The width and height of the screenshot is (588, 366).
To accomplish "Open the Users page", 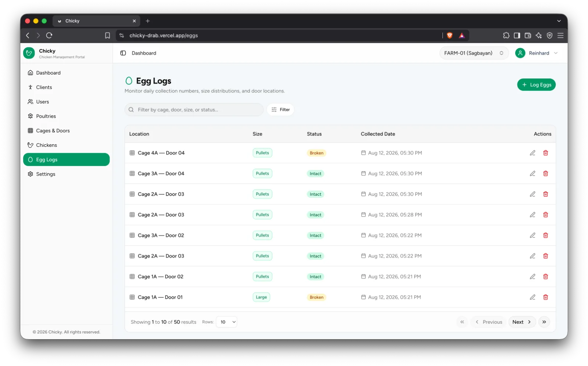I will tap(66, 102).
